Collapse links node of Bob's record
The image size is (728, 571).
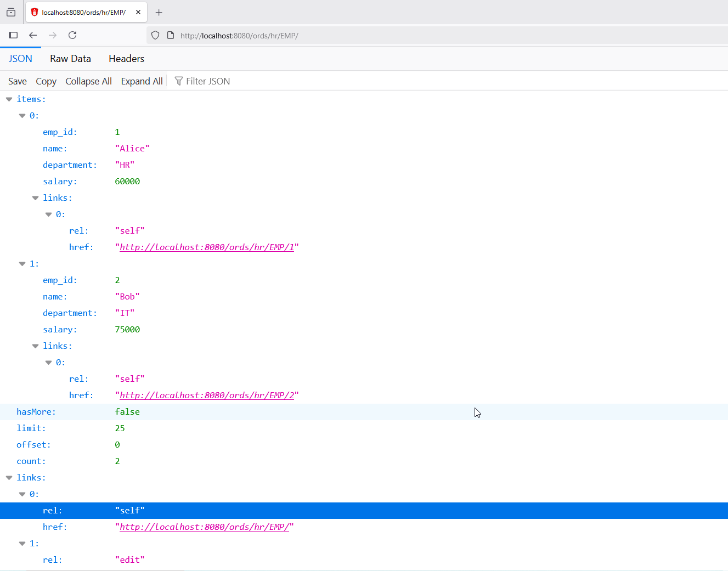tap(35, 346)
